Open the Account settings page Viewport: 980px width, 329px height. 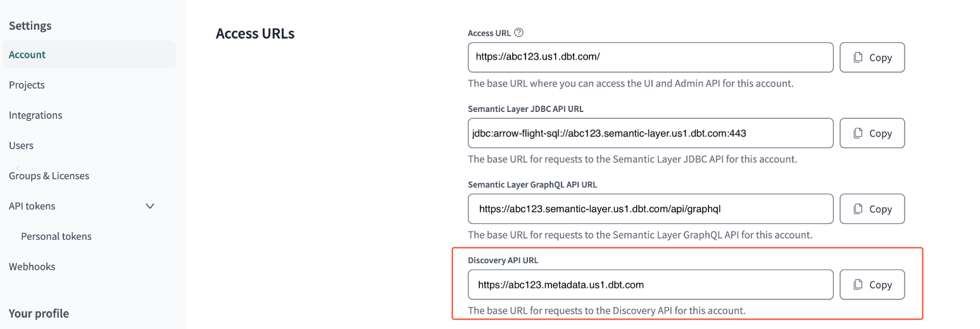[x=27, y=55]
